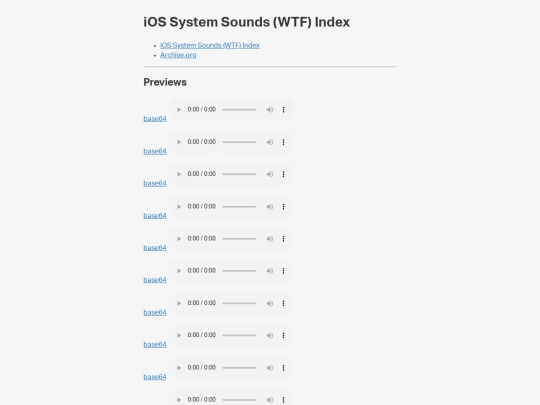Play the last partially visible audio preview
Image resolution: width=540 pixels, height=405 pixels.
pos(179,400)
